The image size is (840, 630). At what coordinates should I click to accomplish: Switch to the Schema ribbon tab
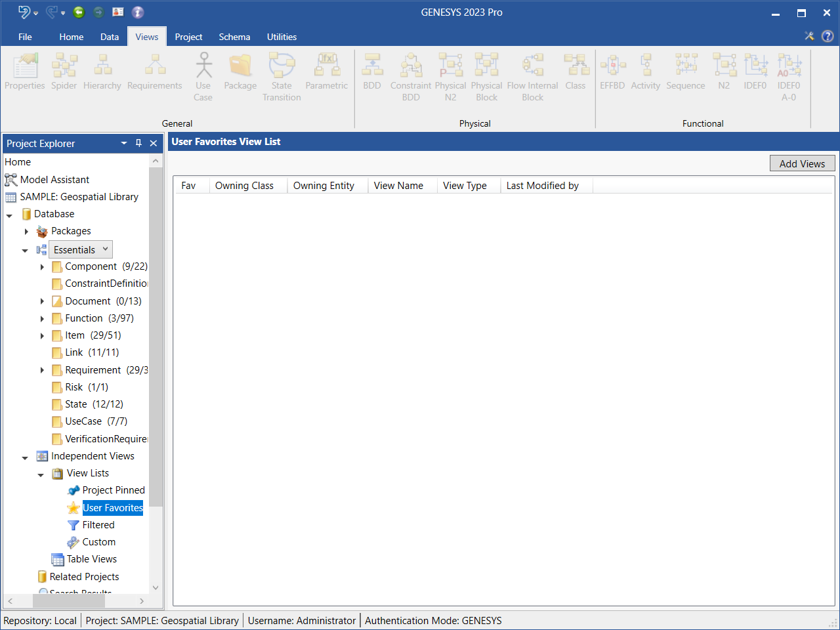234,37
